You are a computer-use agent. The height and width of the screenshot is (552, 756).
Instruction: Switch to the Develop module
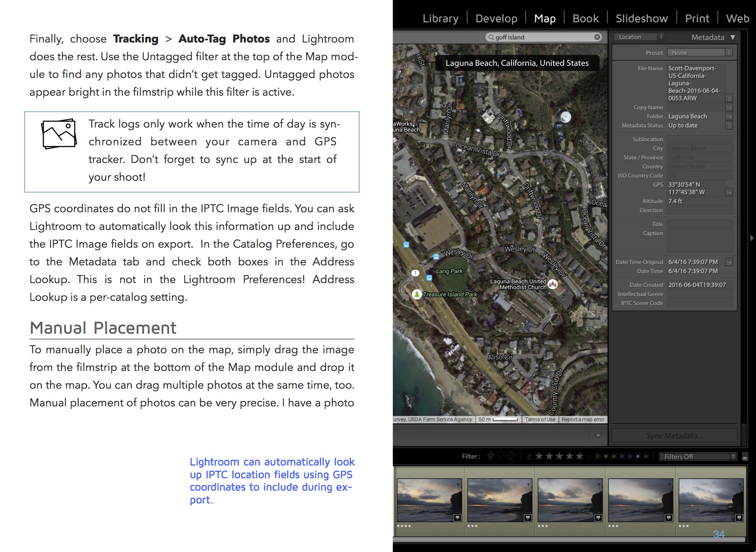coord(496,18)
